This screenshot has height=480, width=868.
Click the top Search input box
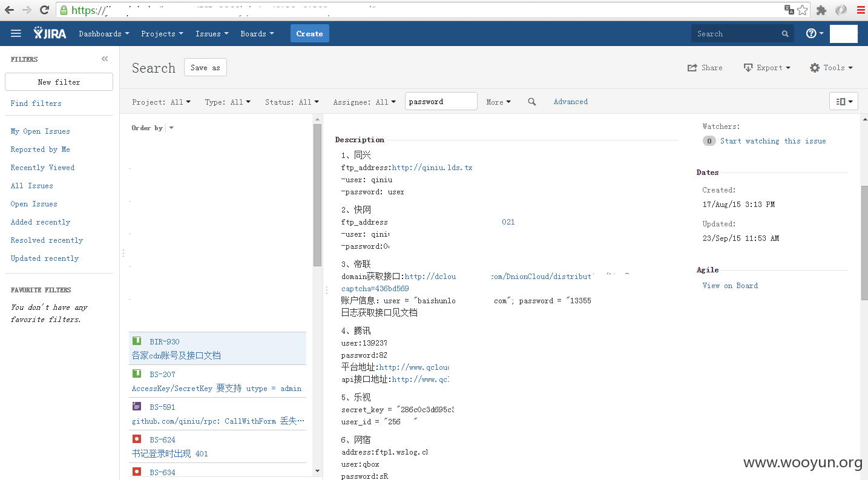[743, 34]
